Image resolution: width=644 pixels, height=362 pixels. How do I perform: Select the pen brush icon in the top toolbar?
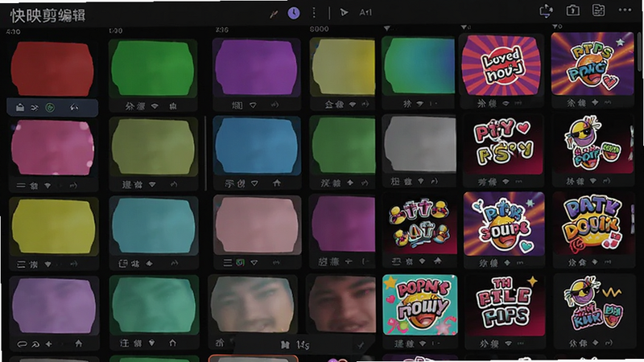pos(274,14)
